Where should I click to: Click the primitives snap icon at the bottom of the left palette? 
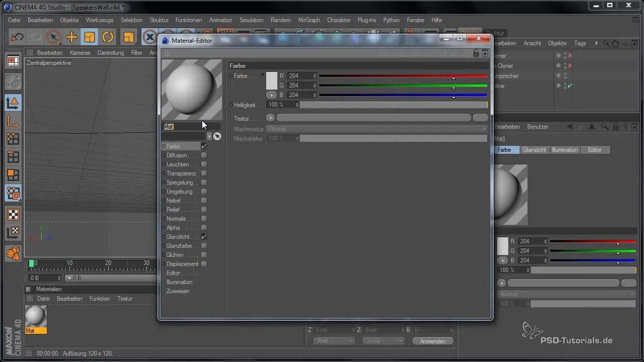[13, 253]
